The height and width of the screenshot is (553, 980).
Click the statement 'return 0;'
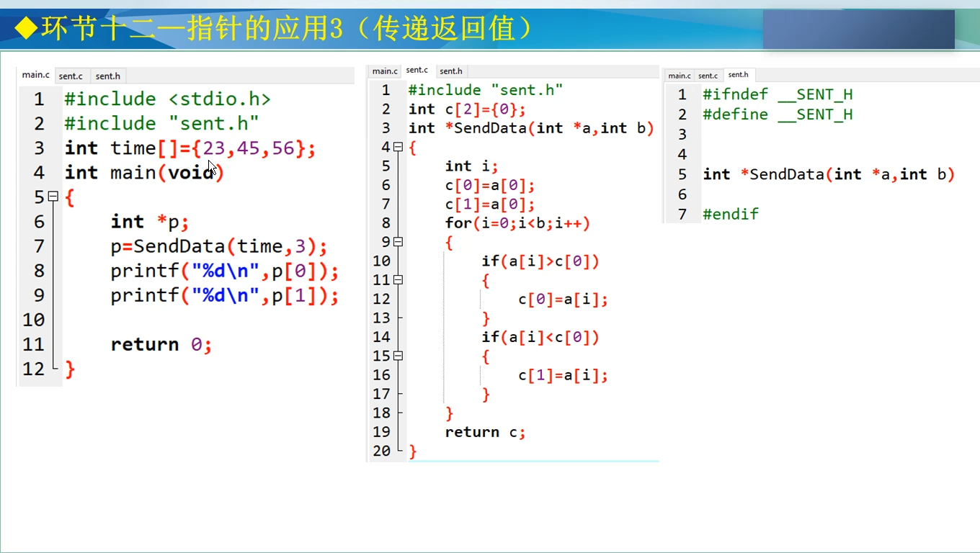click(161, 344)
